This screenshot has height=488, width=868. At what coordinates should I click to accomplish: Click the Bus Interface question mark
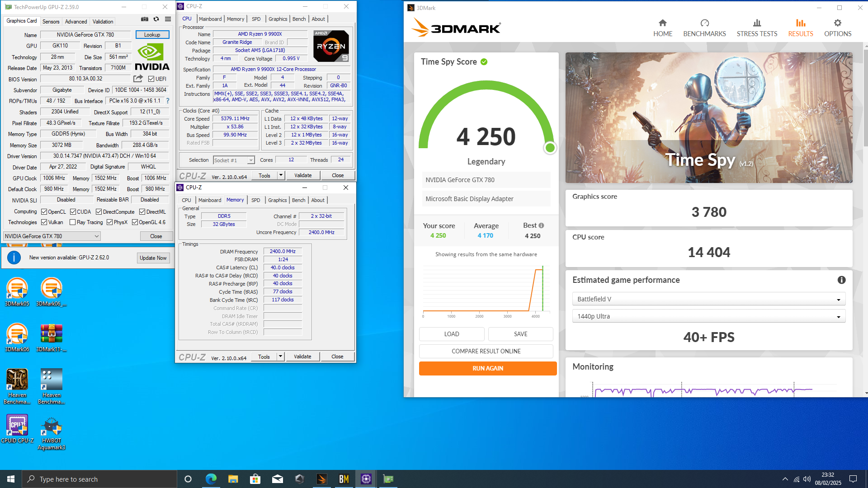(x=168, y=101)
